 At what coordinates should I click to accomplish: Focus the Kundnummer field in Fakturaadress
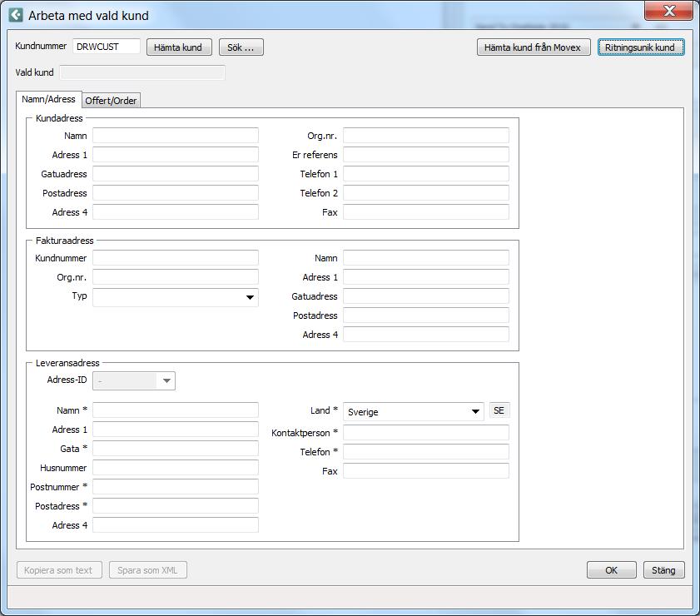(176, 258)
